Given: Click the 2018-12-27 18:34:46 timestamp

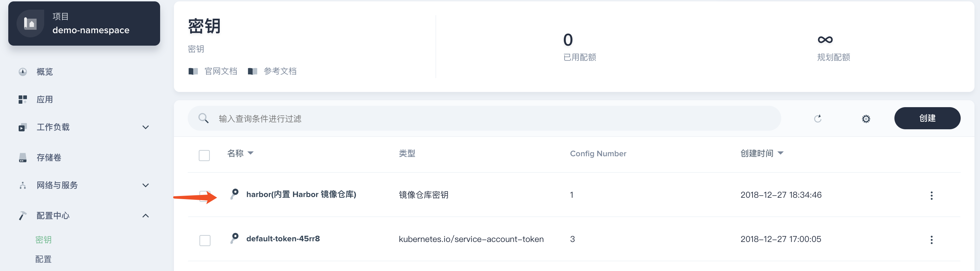Looking at the screenshot, I should 781,195.
